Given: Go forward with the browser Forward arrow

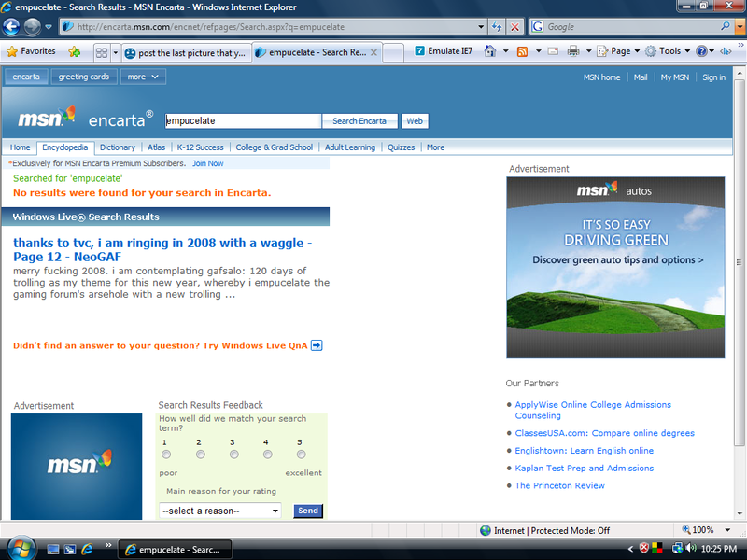Looking at the screenshot, I should click(33, 27).
